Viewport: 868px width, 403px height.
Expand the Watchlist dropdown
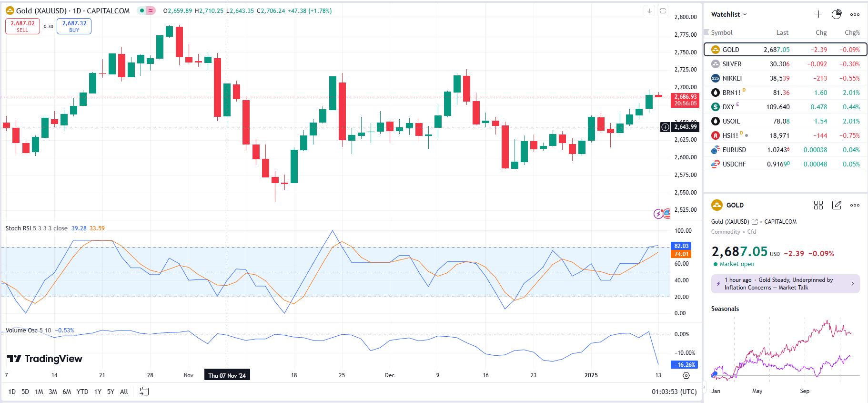pos(729,14)
